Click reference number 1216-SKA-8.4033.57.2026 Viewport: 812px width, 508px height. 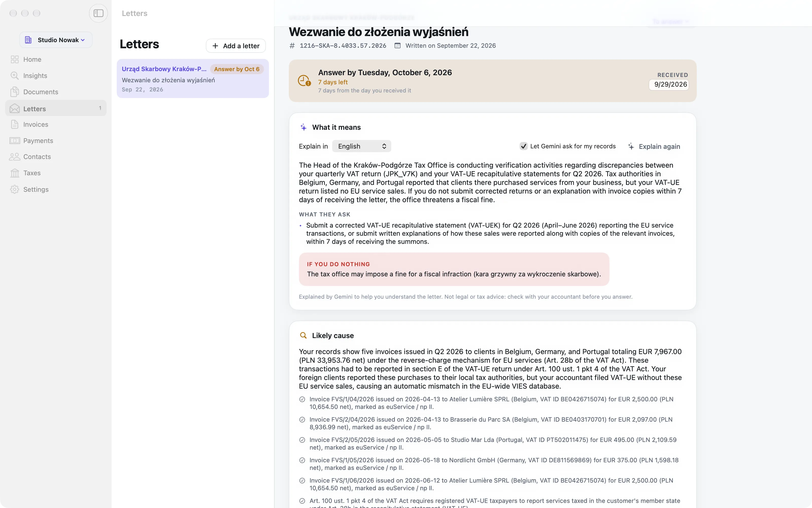click(x=343, y=46)
